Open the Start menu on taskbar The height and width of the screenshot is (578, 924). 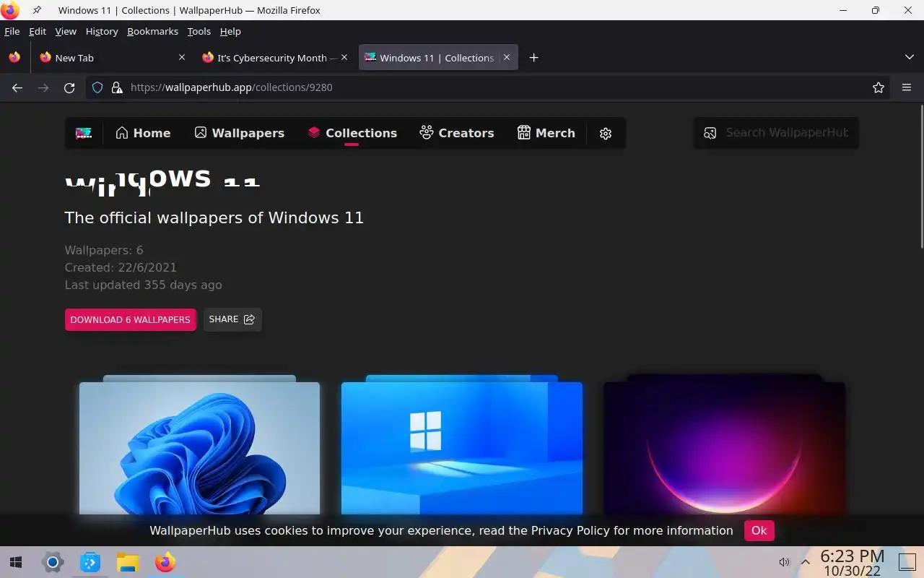pyautogui.click(x=16, y=562)
